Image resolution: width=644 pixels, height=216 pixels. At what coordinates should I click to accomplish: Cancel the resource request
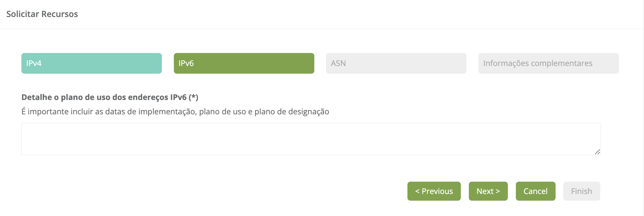coord(535,191)
